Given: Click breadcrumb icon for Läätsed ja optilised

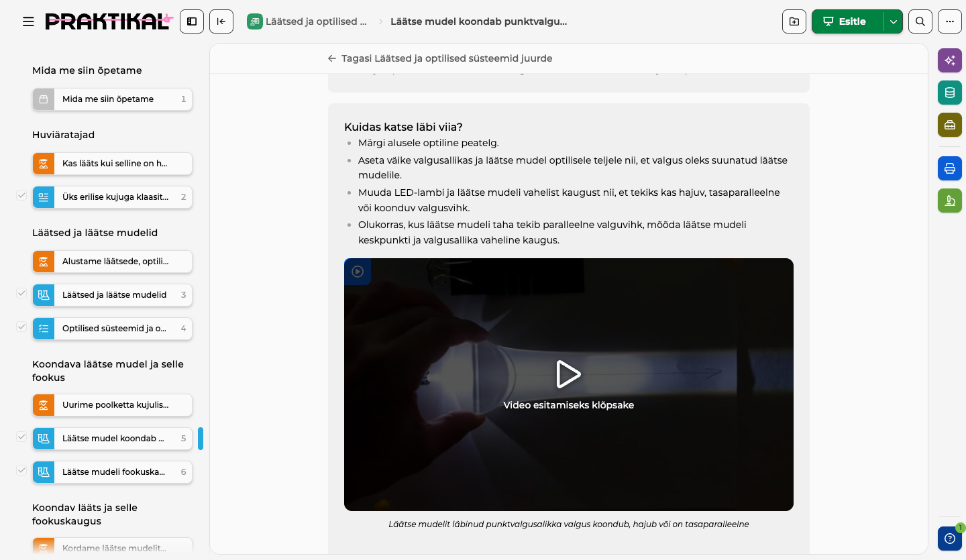Looking at the screenshot, I should [254, 21].
